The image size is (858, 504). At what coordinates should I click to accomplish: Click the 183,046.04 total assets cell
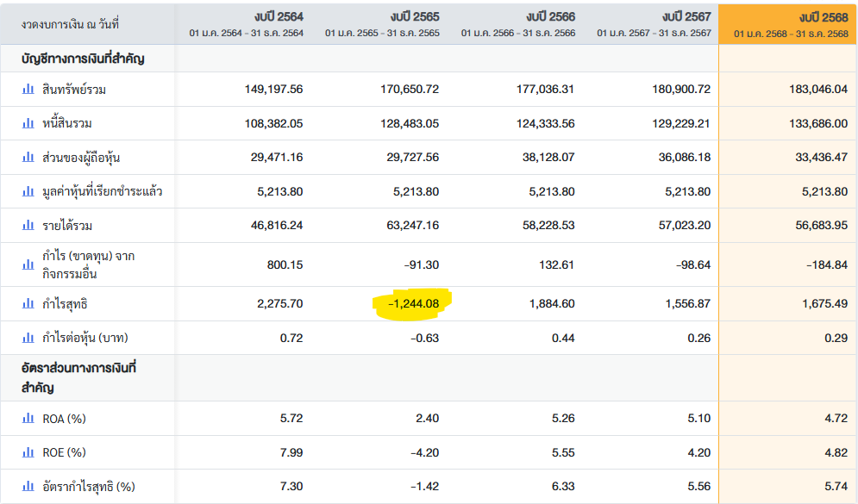[818, 89]
